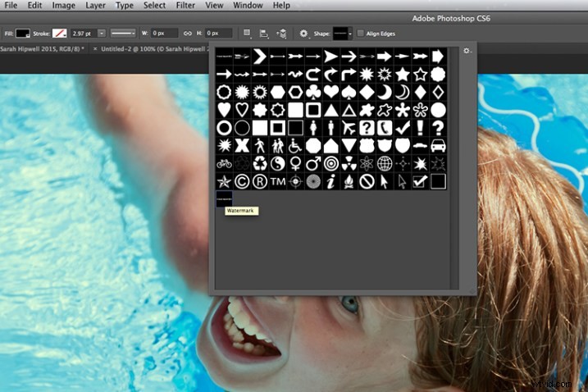
Task: Pick the TM trademark shape
Action: tap(277, 182)
